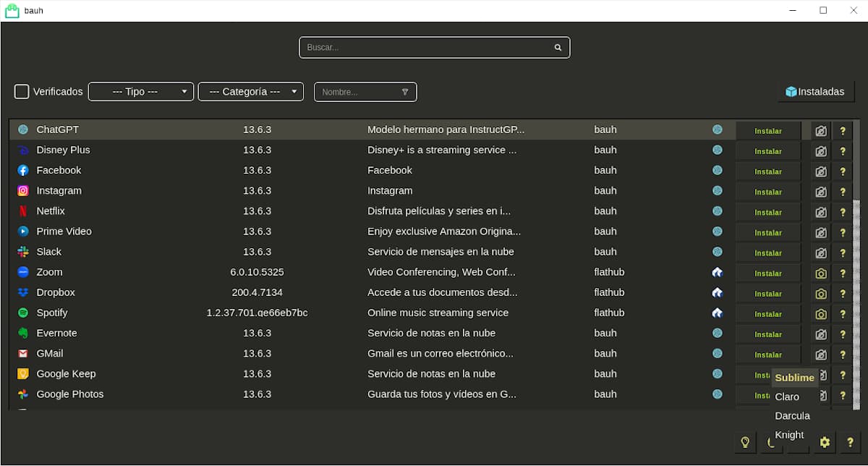Image resolution: width=868 pixels, height=466 pixels.
Task: Install ChatGPT
Action: [768, 131]
